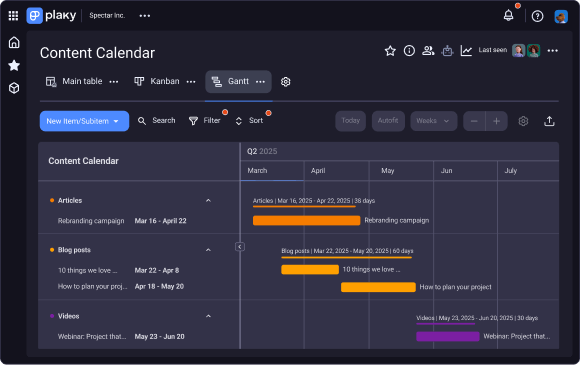
Task: Click first Last seen avatar
Action: point(518,50)
